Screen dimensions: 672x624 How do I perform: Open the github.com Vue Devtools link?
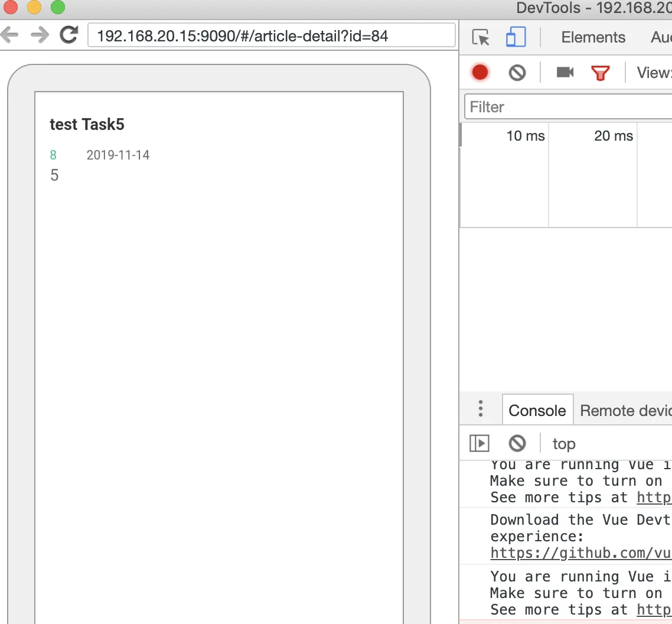tap(580, 553)
